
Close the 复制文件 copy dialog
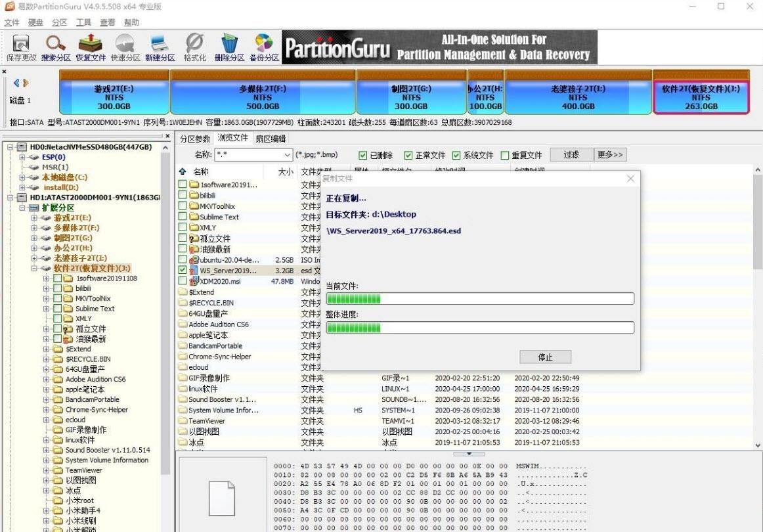(630, 179)
